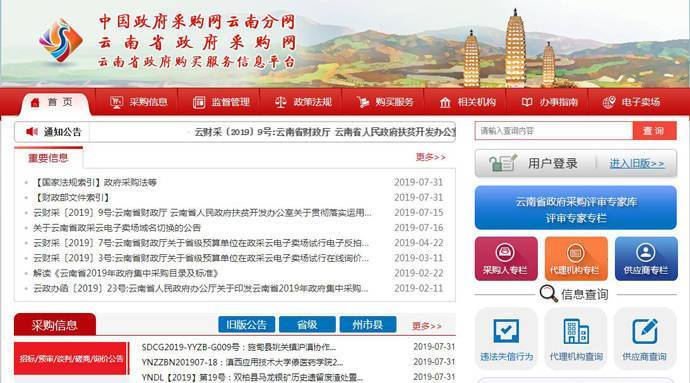Open 云财采〔2019〕7号 list entry
This screenshot has width=690, height=383.
201,243
